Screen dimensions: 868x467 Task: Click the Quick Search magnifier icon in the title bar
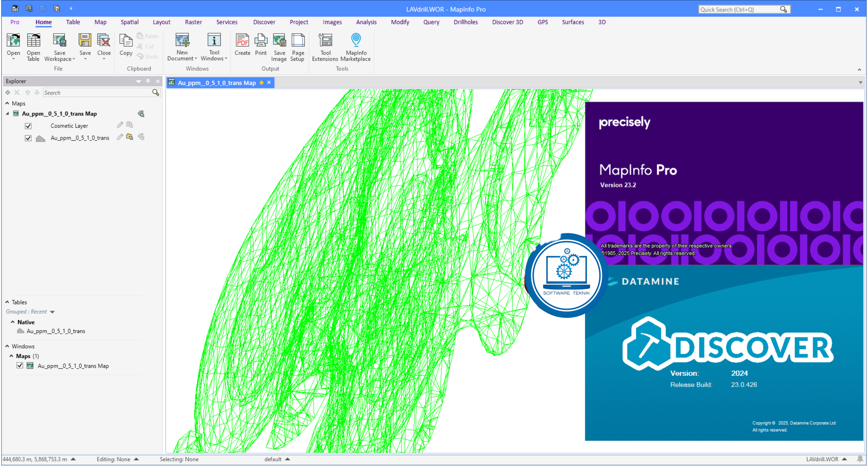(783, 9)
